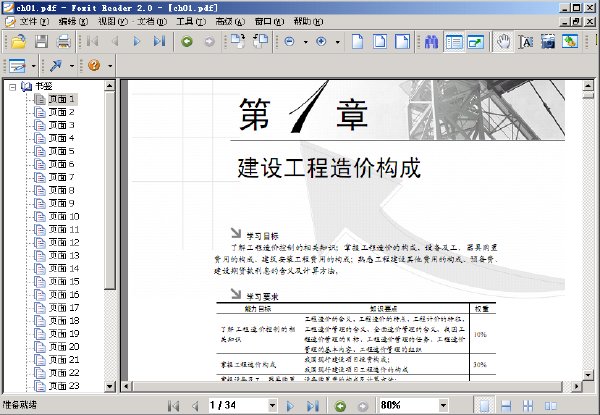
Task: Go to first page in status bar
Action: point(173,405)
